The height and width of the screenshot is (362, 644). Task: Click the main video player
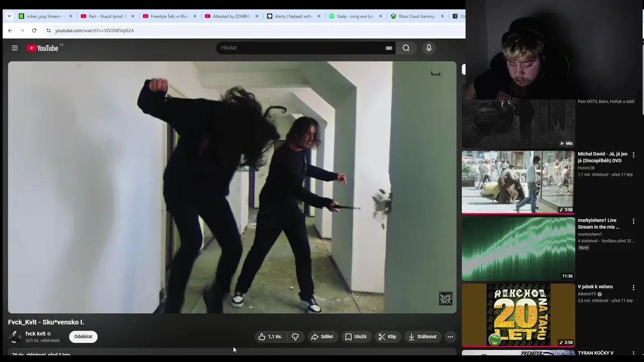tap(232, 187)
